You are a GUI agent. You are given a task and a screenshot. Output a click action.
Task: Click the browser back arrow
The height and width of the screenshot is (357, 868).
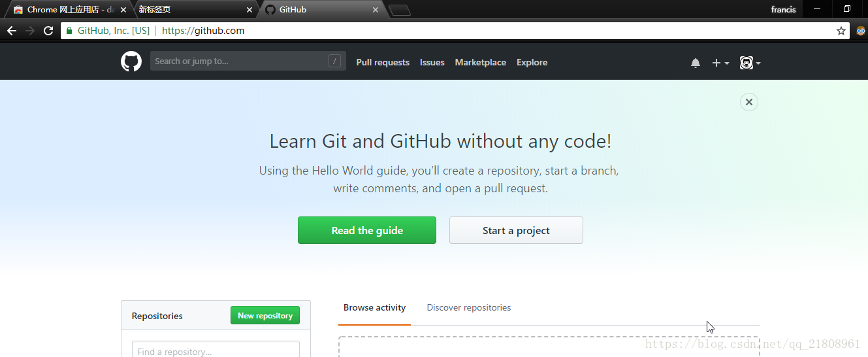click(x=12, y=31)
